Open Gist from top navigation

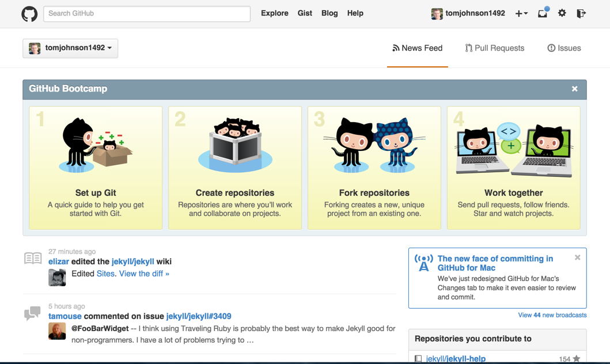[305, 13]
